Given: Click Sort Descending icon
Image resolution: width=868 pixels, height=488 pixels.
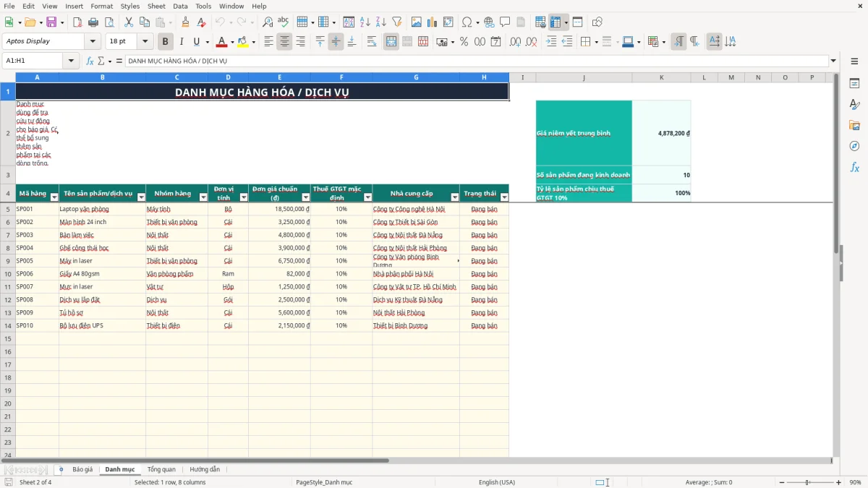Looking at the screenshot, I should pos(380,22).
